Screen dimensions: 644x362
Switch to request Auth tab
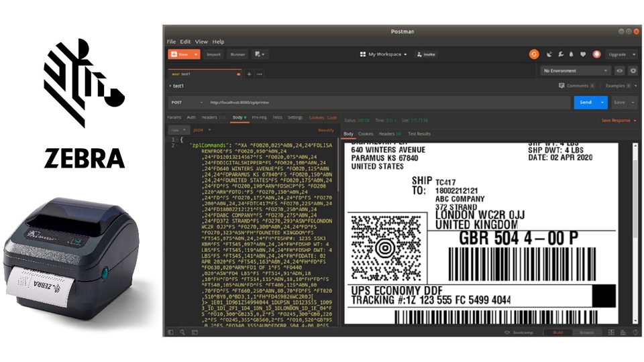click(191, 117)
